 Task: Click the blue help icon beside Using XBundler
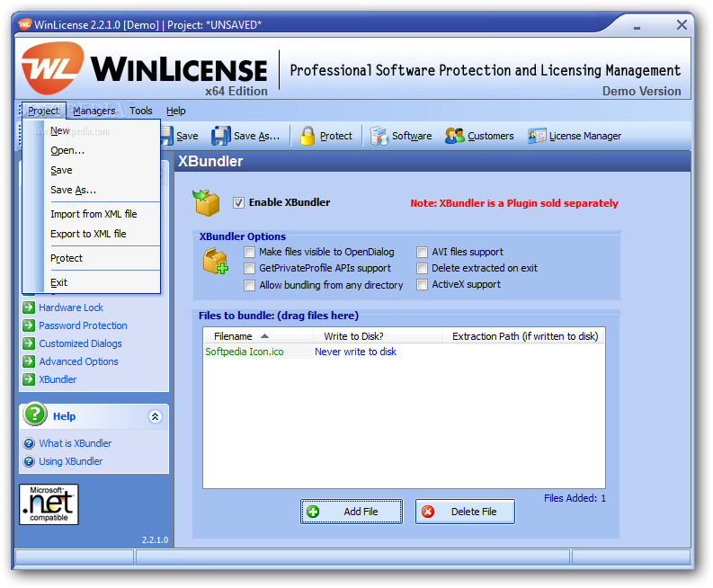coord(29,461)
